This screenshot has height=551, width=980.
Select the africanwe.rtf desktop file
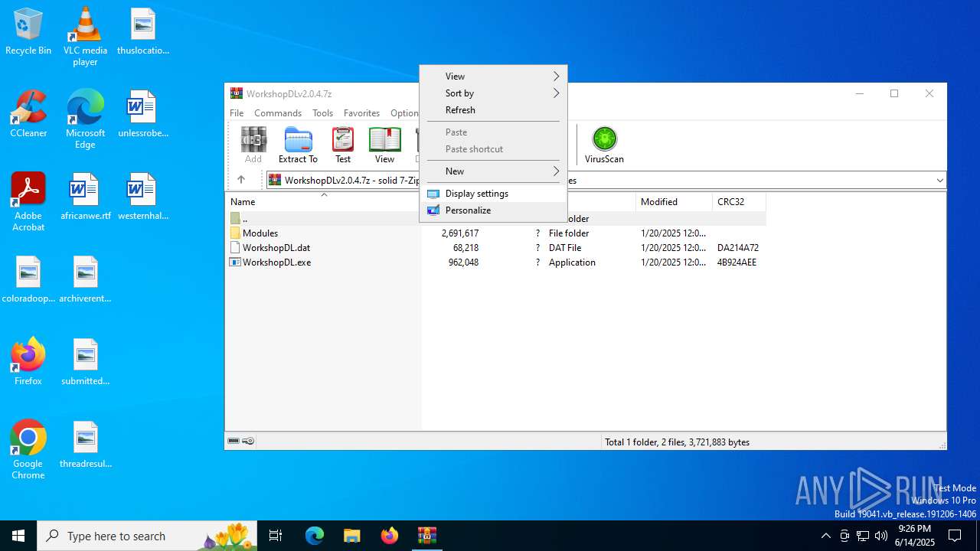point(85,197)
